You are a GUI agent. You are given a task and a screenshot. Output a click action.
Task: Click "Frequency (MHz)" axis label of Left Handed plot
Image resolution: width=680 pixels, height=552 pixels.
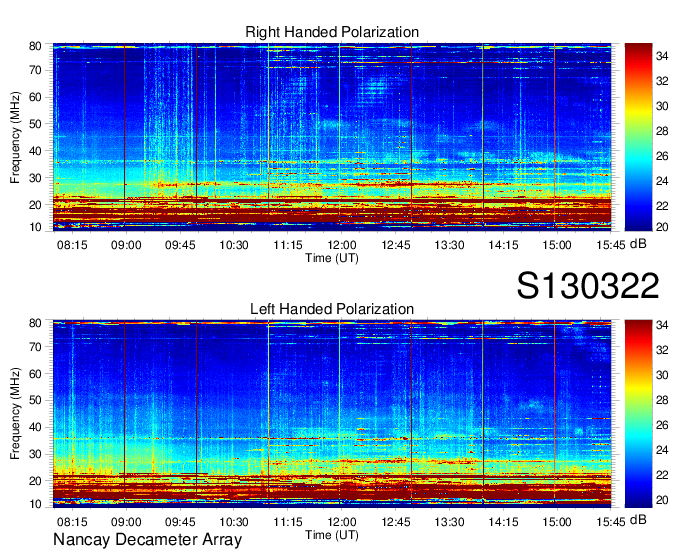click(15, 414)
